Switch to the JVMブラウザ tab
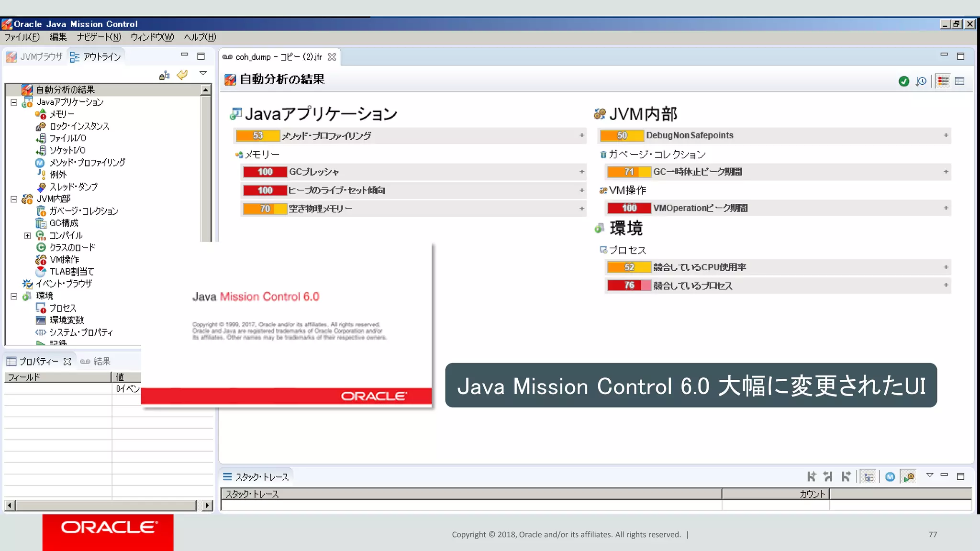The width and height of the screenshot is (980, 551). 34,57
